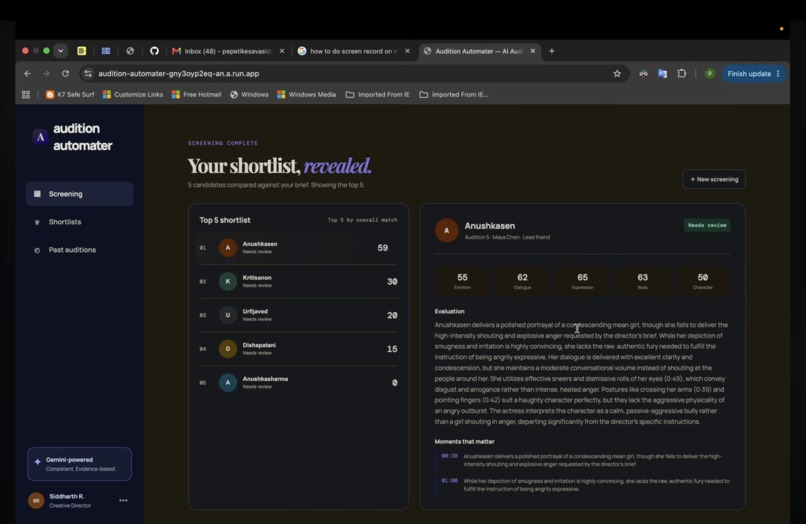
Task: Click the Finish update button
Action: coord(754,74)
